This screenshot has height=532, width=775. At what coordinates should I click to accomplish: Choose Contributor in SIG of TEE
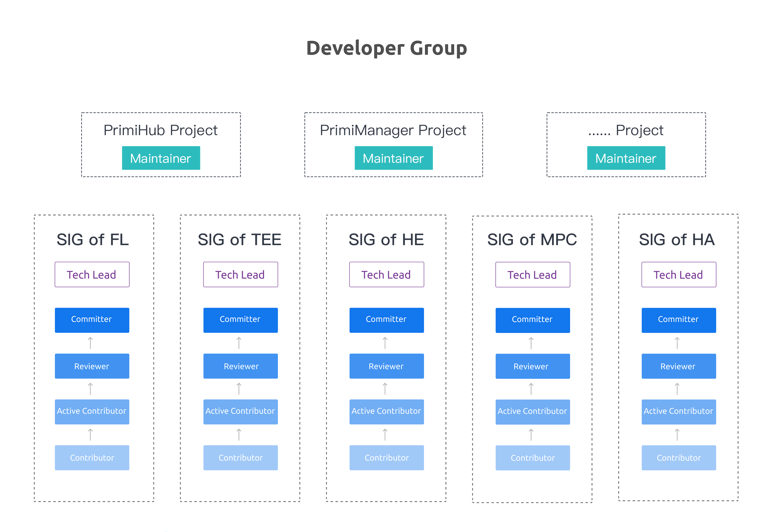(240, 458)
